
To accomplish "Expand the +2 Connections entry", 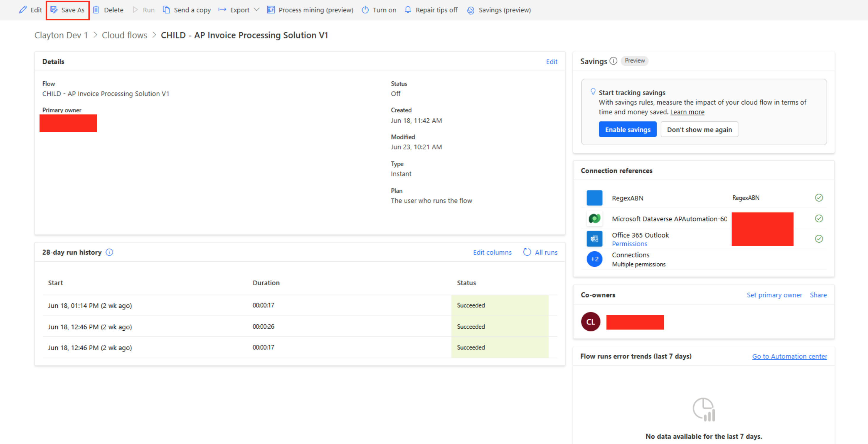I will pyautogui.click(x=594, y=259).
